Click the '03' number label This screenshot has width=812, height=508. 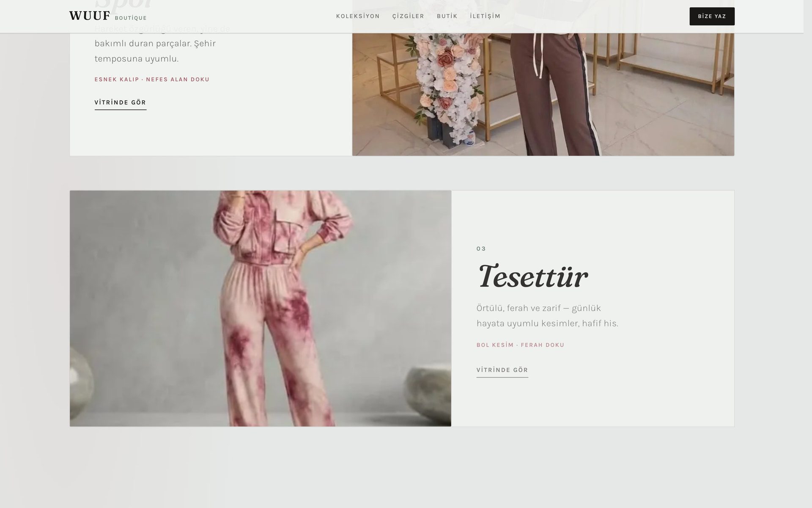pos(481,249)
